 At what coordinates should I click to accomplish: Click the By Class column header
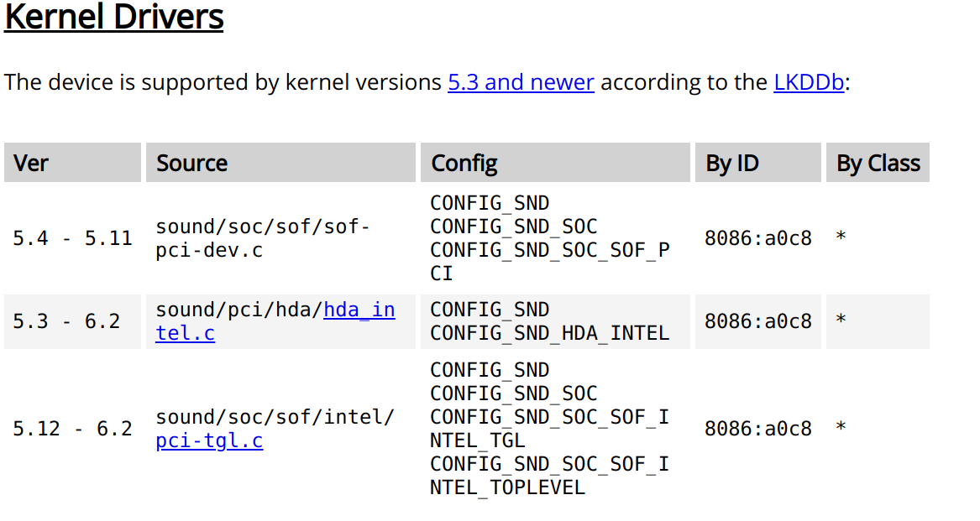pyautogui.click(x=878, y=163)
